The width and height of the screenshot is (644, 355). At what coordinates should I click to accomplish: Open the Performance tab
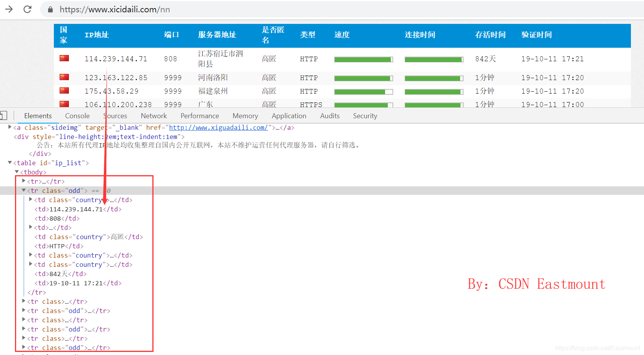[x=200, y=116]
